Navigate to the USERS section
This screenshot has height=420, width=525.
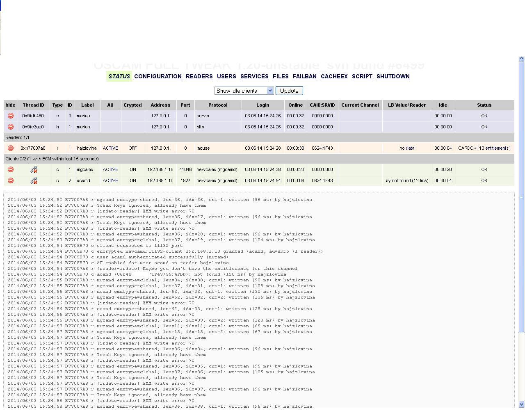pos(226,77)
